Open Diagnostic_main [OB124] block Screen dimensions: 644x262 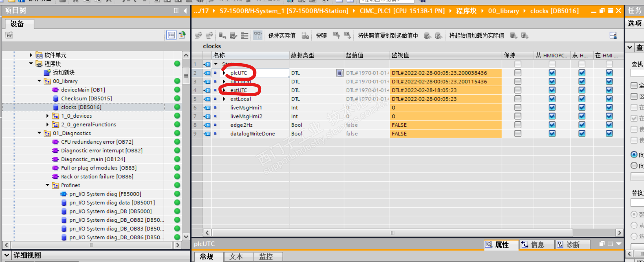pyautogui.click(x=93, y=159)
